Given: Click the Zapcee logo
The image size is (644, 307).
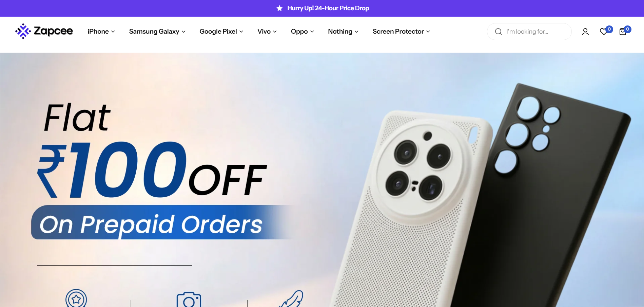Looking at the screenshot, I should (x=44, y=31).
